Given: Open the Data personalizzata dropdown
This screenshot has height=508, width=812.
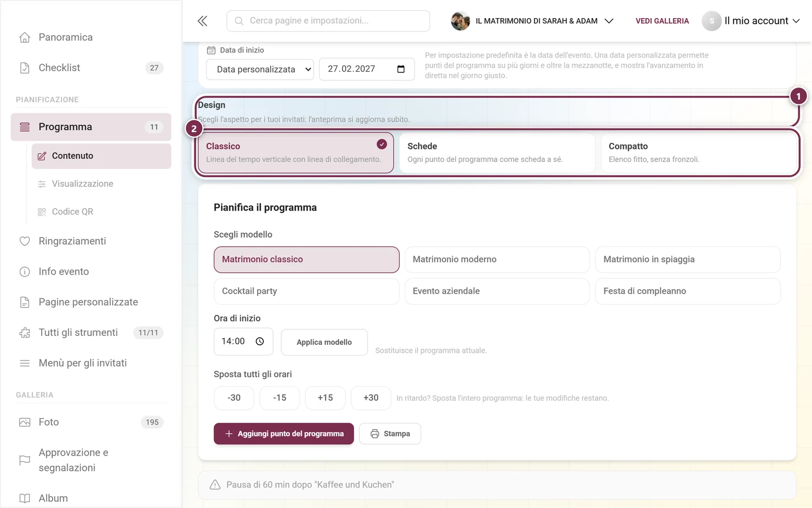Looking at the screenshot, I should pos(260,69).
